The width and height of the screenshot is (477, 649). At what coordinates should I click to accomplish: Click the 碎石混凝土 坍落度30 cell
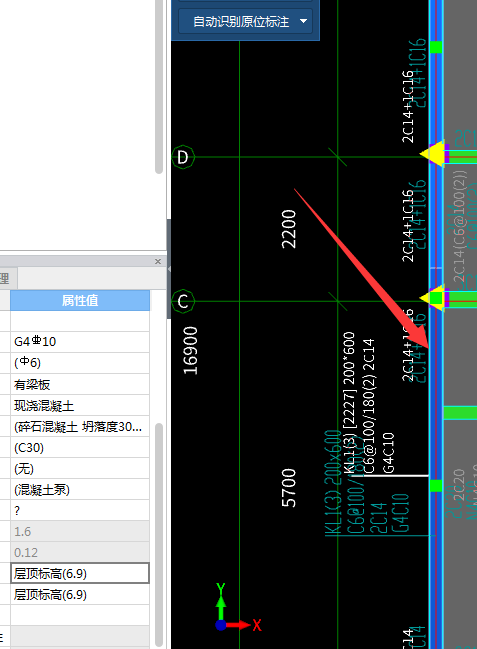coord(80,426)
